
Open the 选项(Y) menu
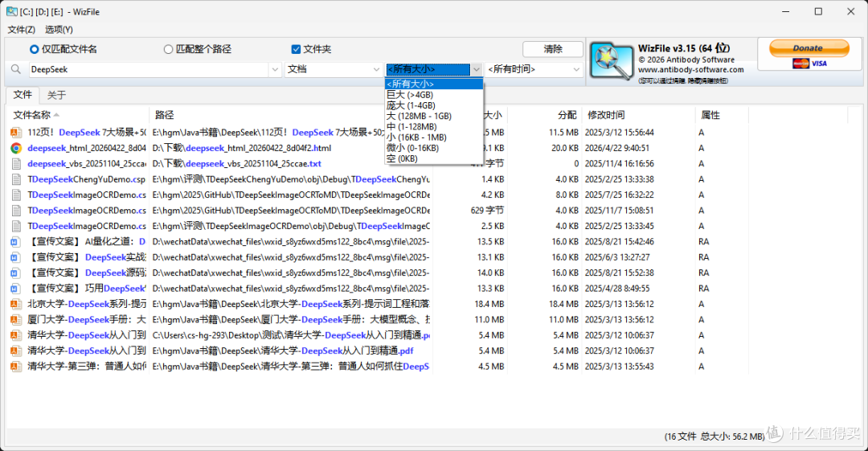59,30
